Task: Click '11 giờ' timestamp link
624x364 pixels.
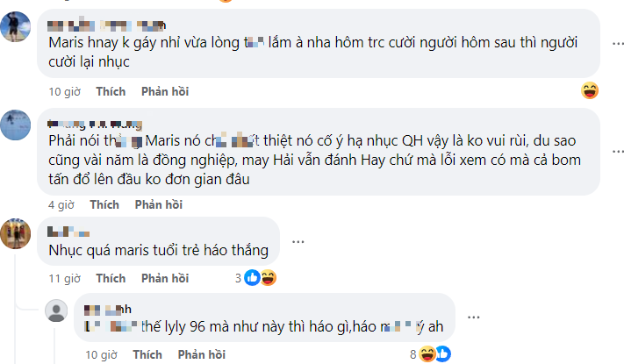Action: pyautogui.click(x=65, y=278)
